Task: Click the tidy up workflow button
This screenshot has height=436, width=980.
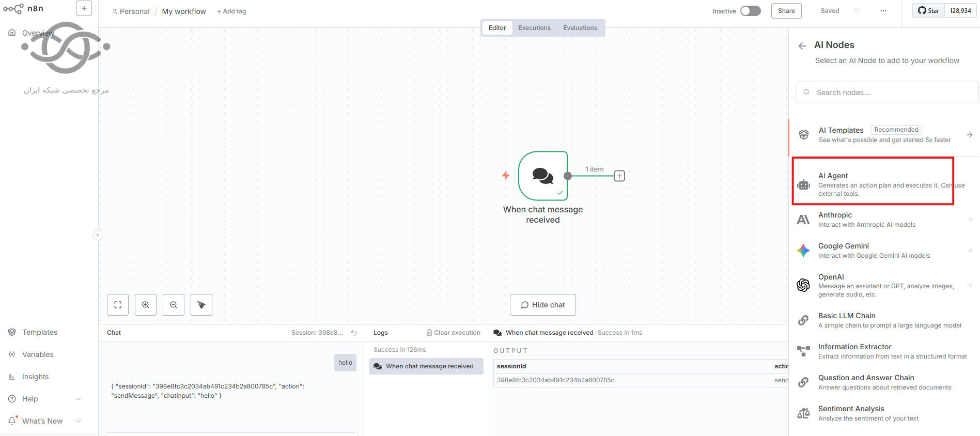Action: pos(201,305)
